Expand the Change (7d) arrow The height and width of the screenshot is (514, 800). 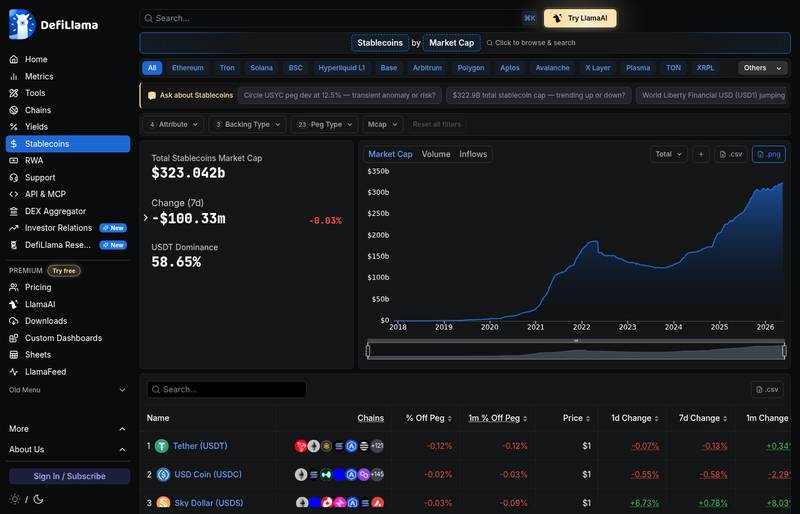(146, 218)
